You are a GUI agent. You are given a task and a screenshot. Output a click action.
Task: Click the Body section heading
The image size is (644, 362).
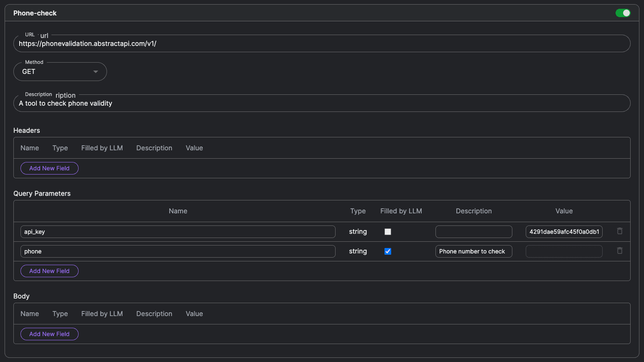(21, 296)
